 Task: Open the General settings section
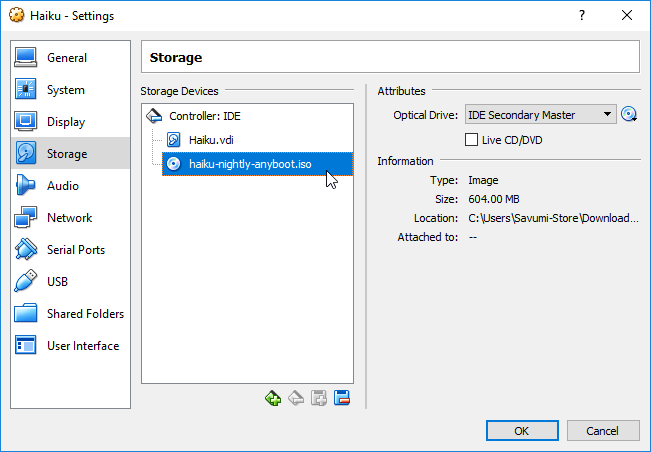67,58
